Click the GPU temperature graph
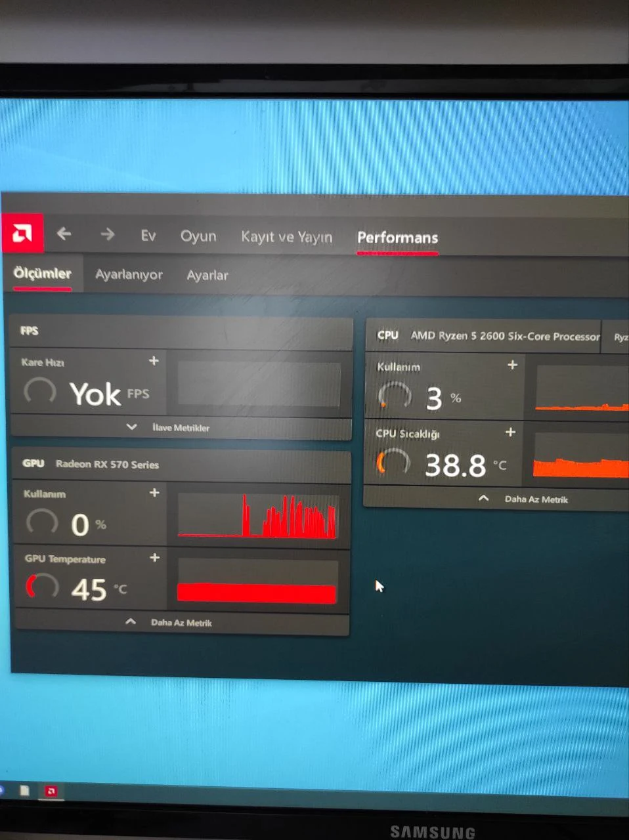This screenshot has width=629, height=840. pyautogui.click(x=257, y=581)
